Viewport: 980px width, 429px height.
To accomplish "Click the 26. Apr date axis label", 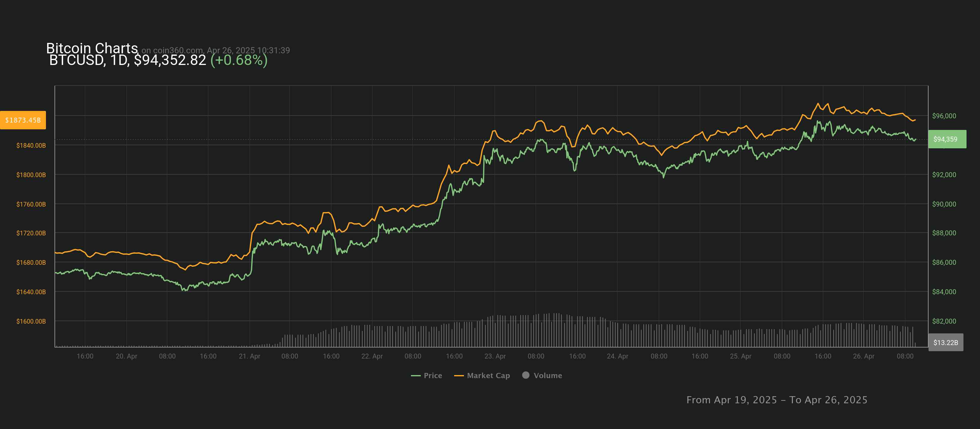I will (863, 356).
